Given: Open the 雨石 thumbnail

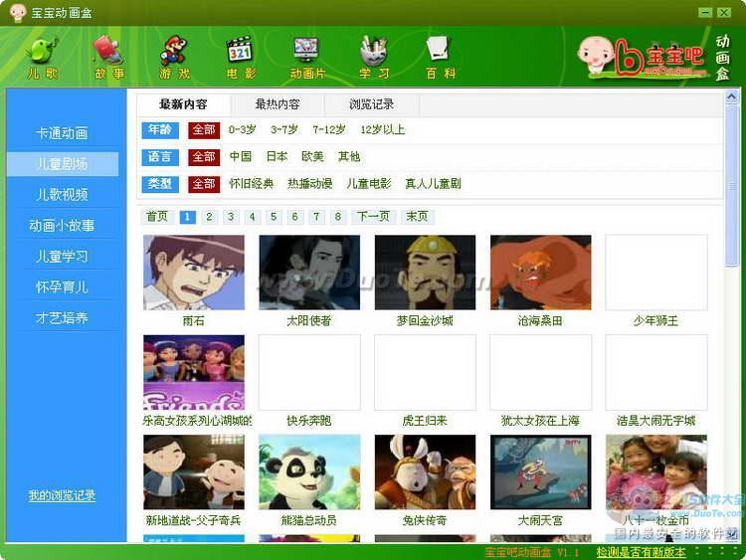Looking at the screenshot, I should (194, 273).
